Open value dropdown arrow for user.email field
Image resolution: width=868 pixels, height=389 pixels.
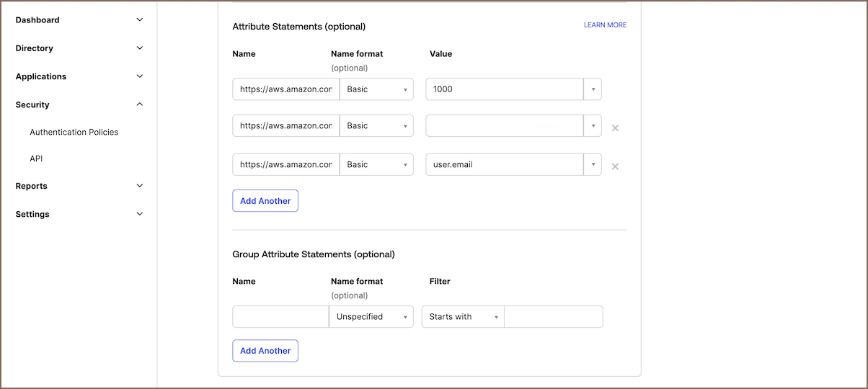593,164
